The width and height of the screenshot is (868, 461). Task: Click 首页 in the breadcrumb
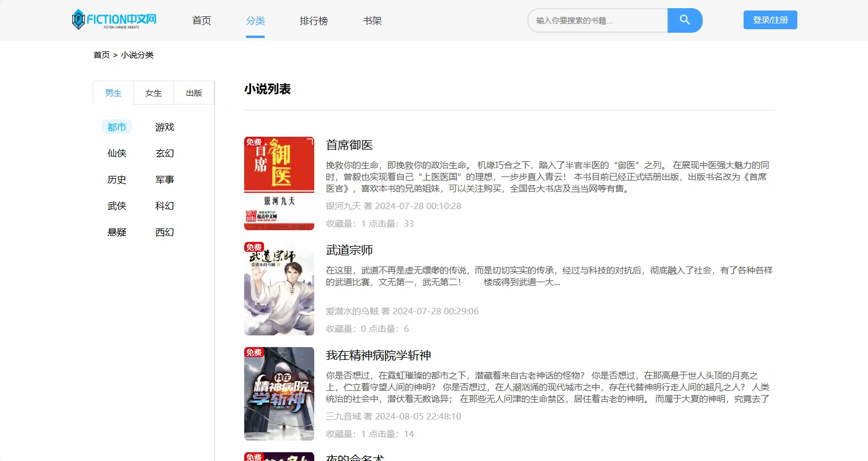pos(102,55)
